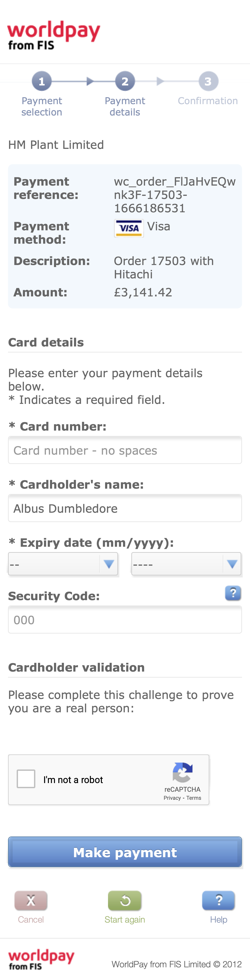Open the expiry year dropdown
This screenshot has width=250, height=980.
coord(186,564)
